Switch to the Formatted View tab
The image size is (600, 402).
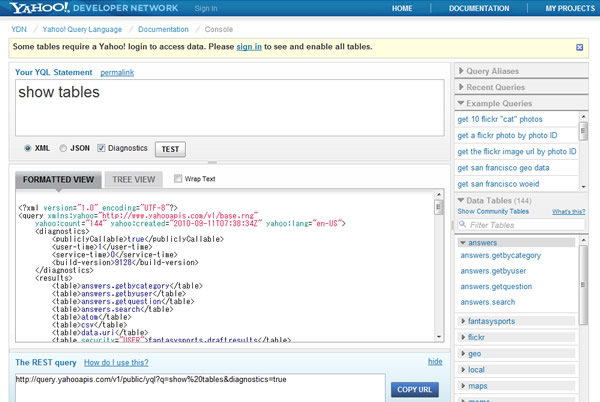point(58,179)
